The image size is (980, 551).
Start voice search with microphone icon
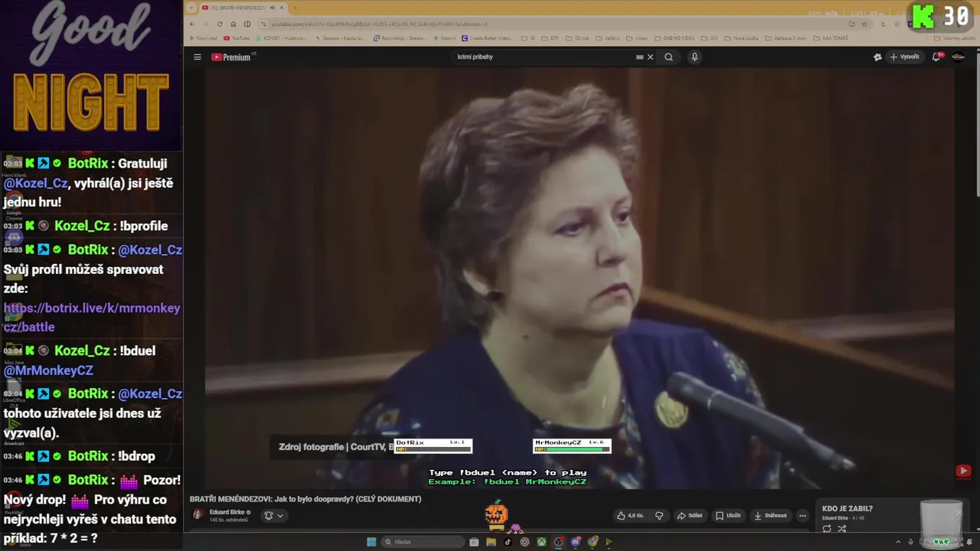(x=694, y=57)
